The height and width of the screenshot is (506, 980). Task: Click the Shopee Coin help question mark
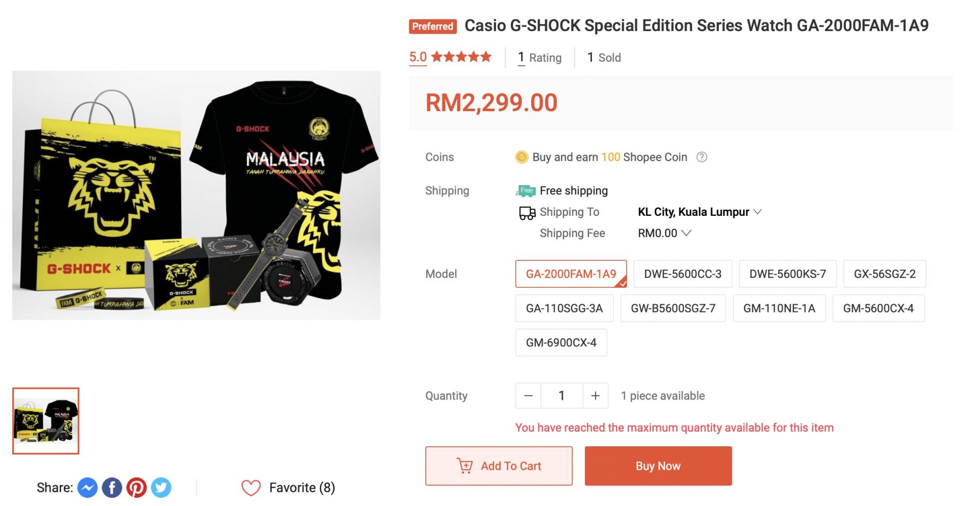[702, 157]
